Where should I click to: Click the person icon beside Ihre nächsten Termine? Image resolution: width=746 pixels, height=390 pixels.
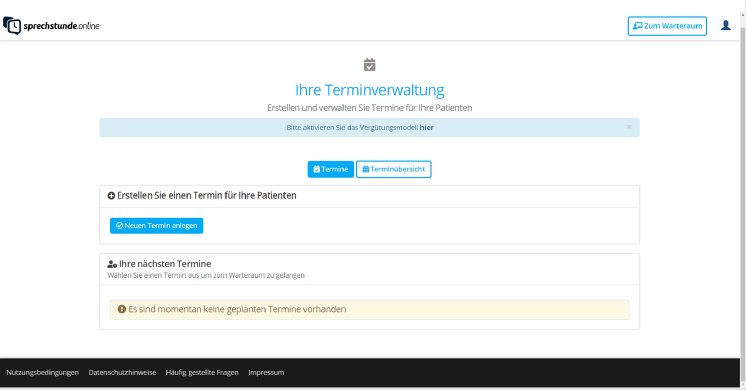click(112, 264)
